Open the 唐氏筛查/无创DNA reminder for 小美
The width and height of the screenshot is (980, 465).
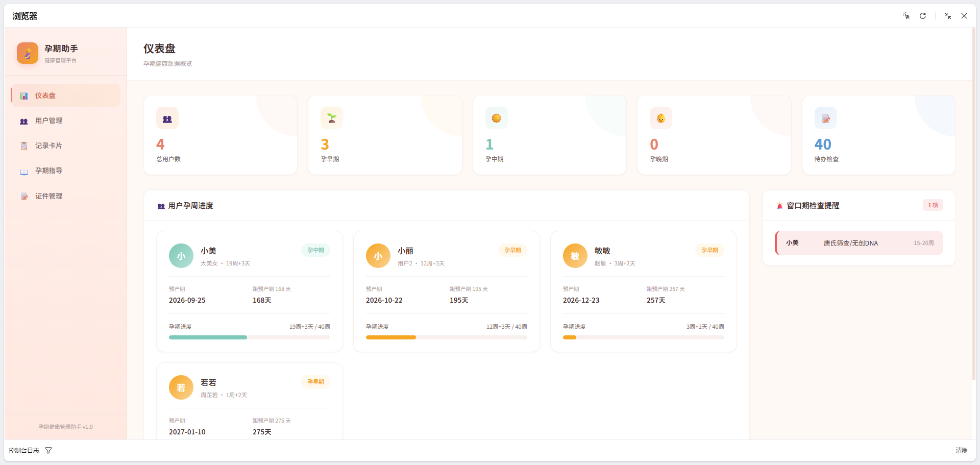(x=859, y=243)
